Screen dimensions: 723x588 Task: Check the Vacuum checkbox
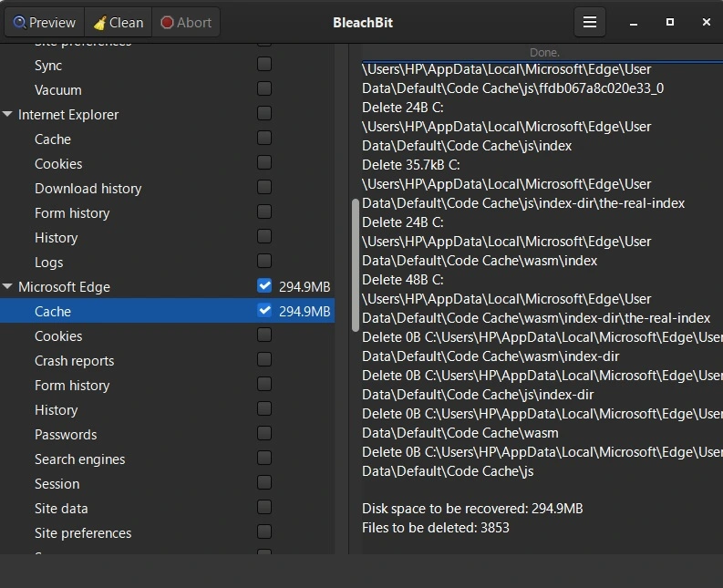(264, 88)
